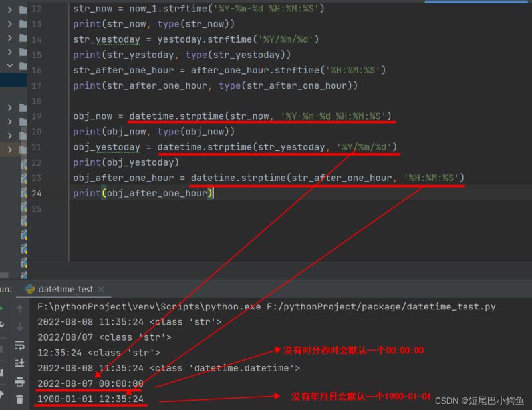The width and height of the screenshot is (532, 410).
Task: Collapse the already expanded project tree folder
Action: tap(9, 65)
